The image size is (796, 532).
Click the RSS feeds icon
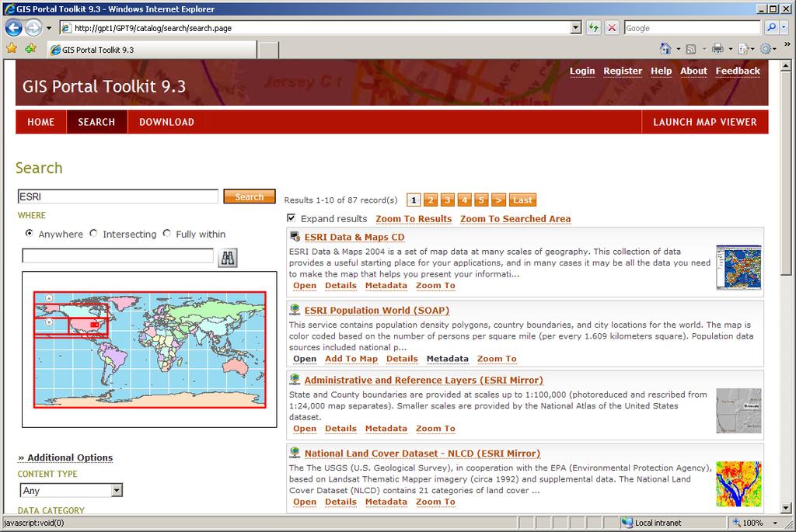click(x=691, y=49)
